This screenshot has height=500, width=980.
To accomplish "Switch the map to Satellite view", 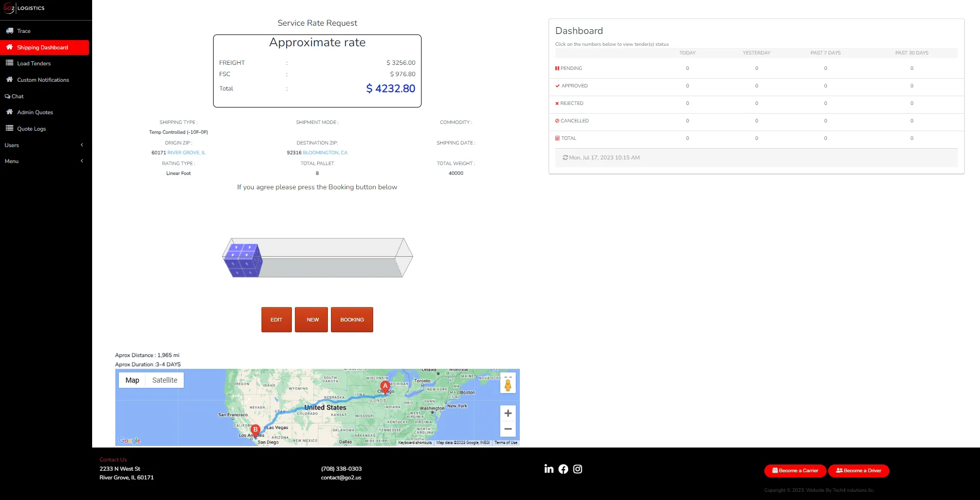I will pyautogui.click(x=164, y=380).
